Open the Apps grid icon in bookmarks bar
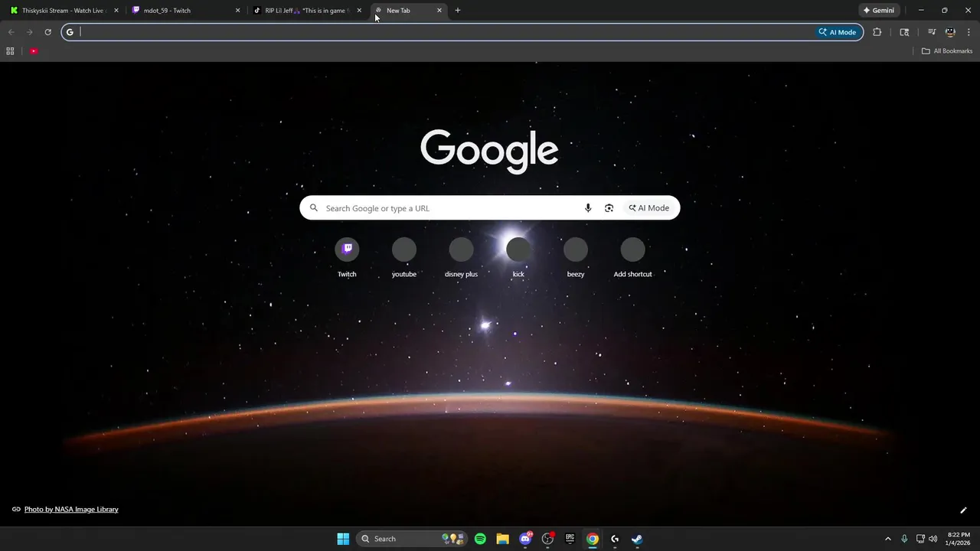This screenshot has height=551, width=980. (10, 51)
